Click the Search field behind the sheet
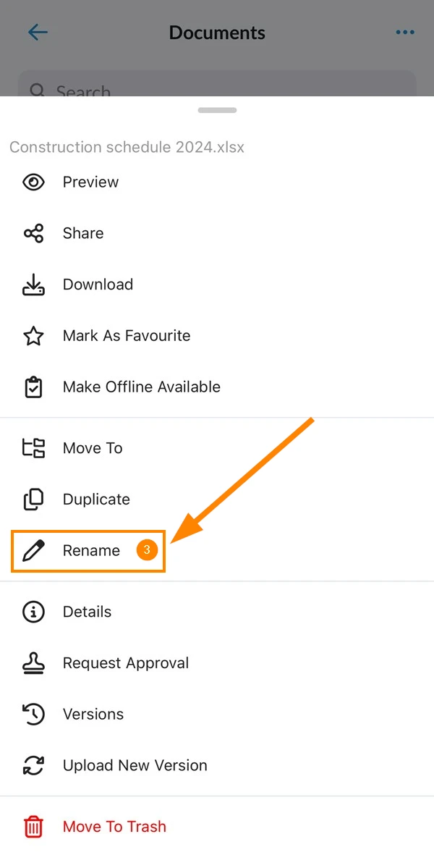This screenshot has width=434, height=868. 217,83
